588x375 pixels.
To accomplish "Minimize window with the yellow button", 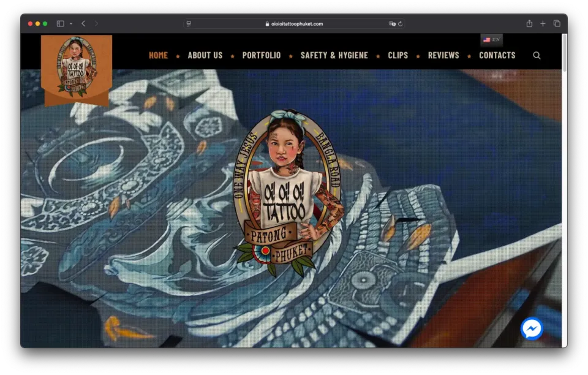I will coord(37,24).
